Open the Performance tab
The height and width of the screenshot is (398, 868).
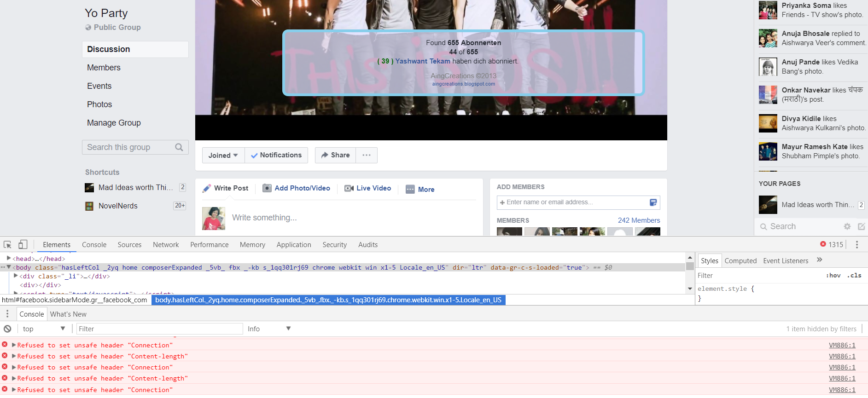(209, 245)
